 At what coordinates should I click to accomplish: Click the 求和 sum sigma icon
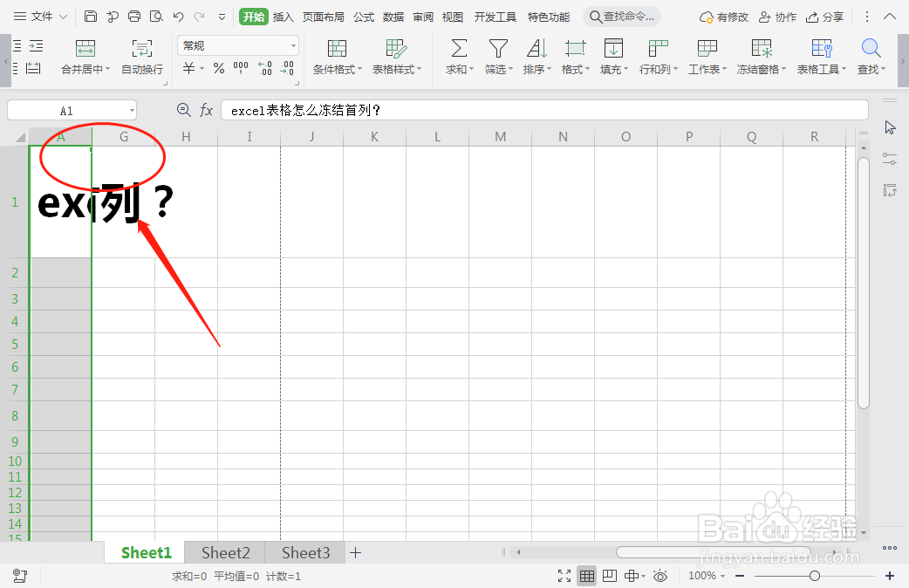(459, 48)
